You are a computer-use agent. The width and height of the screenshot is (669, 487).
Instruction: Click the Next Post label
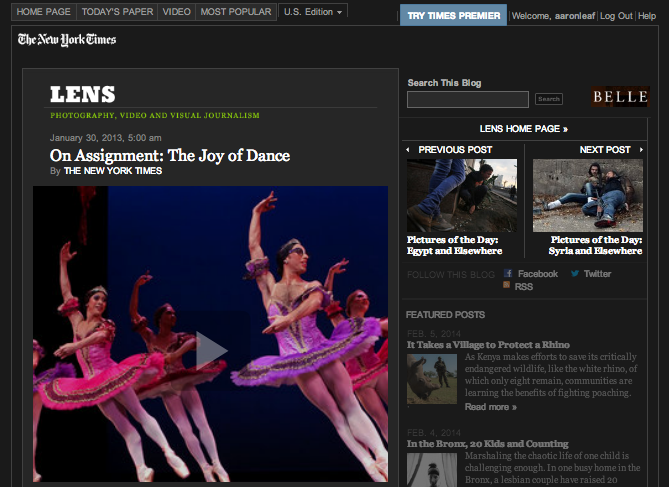click(605, 149)
